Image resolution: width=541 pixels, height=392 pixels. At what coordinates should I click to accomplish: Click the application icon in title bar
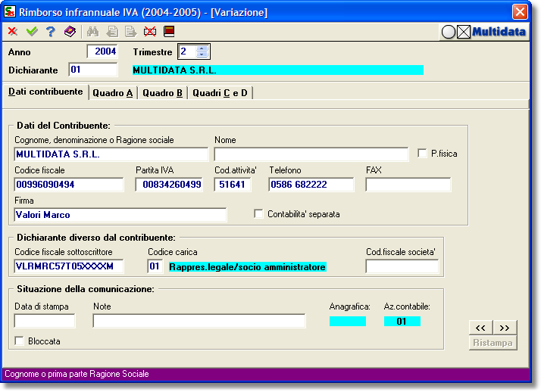tap(10, 11)
